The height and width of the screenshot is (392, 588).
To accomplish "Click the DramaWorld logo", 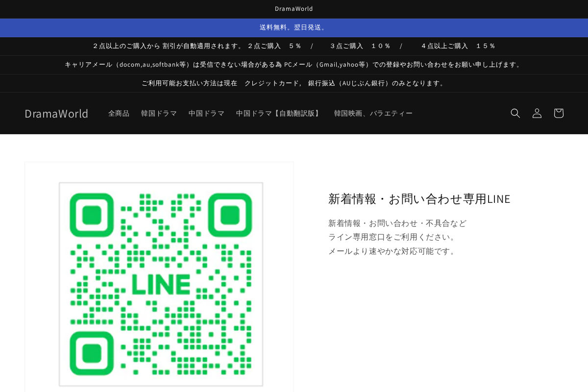I will tap(56, 113).
